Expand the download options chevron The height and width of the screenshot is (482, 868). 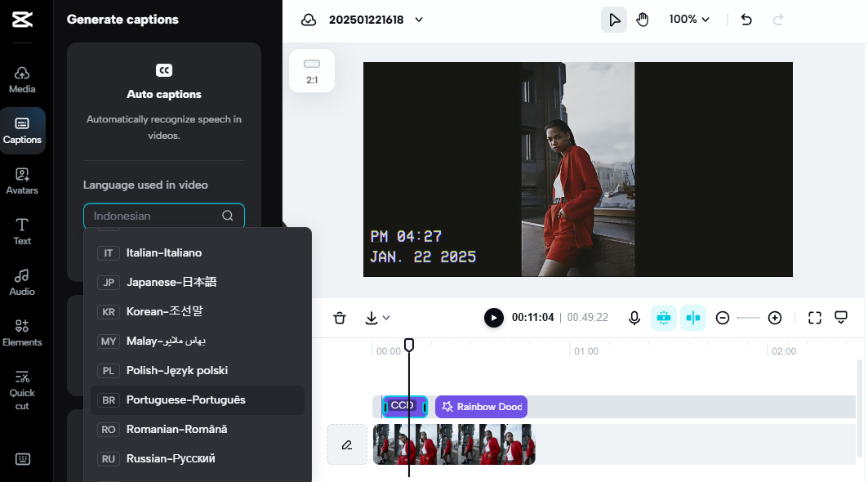(386, 318)
